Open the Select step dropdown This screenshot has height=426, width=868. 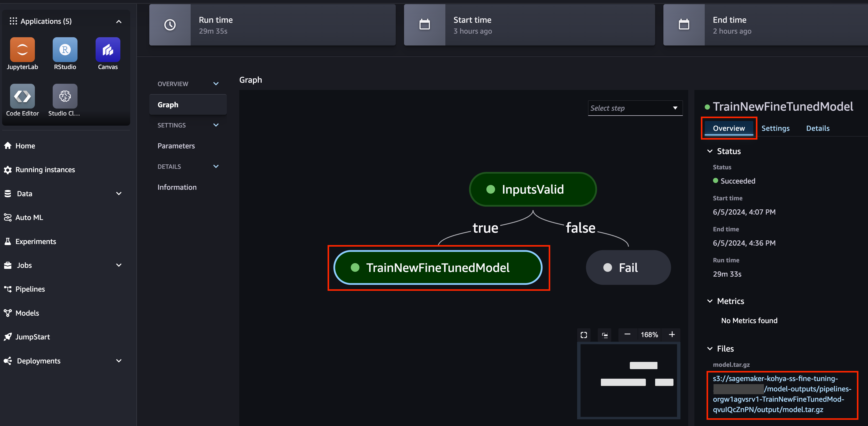pos(635,108)
